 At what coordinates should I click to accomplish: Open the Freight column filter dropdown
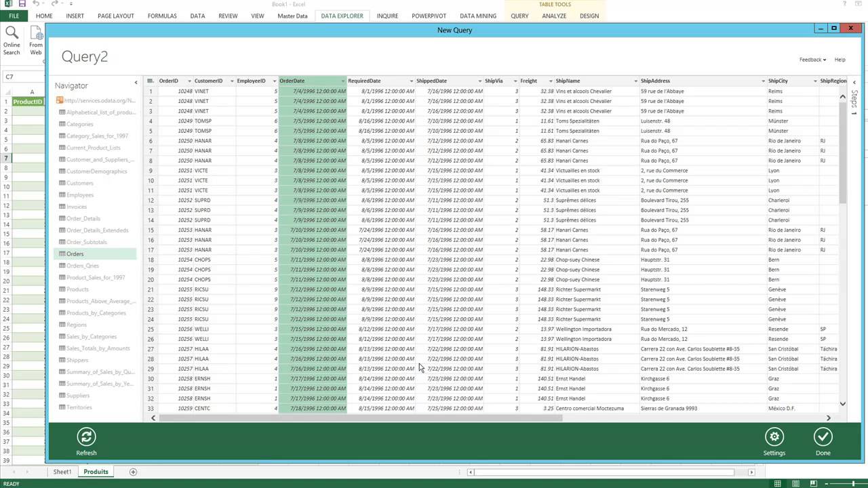pos(550,81)
